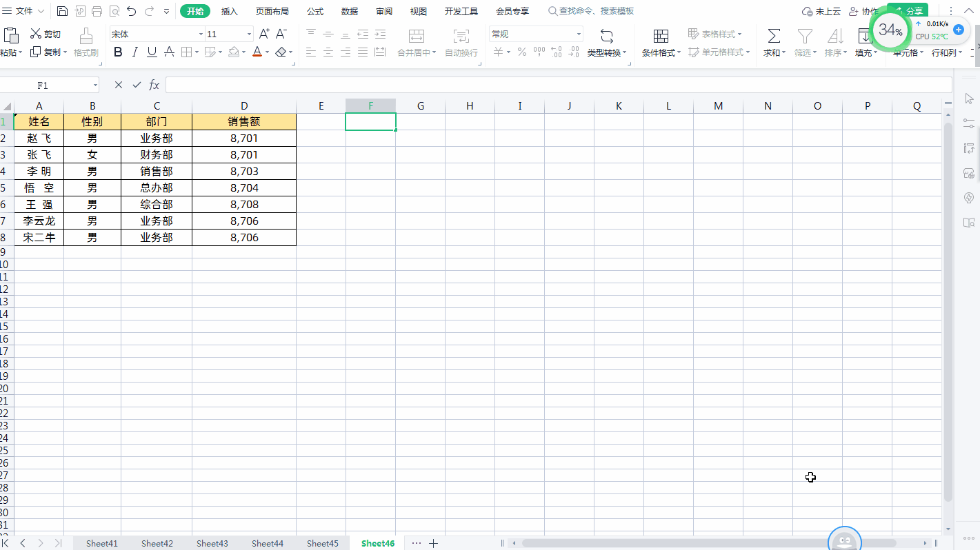The width and height of the screenshot is (980, 550).
Task: Click the 协作 collaborate button
Action: click(x=863, y=12)
